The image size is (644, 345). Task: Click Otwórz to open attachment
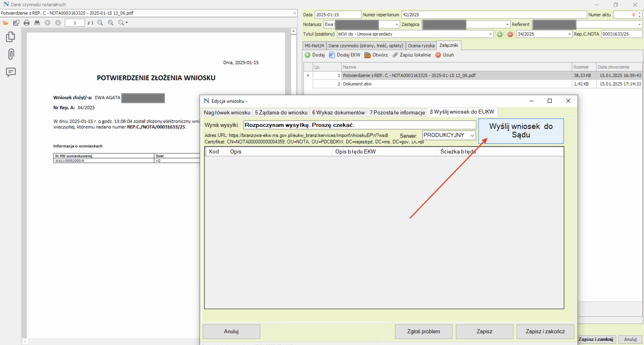[x=376, y=55]
